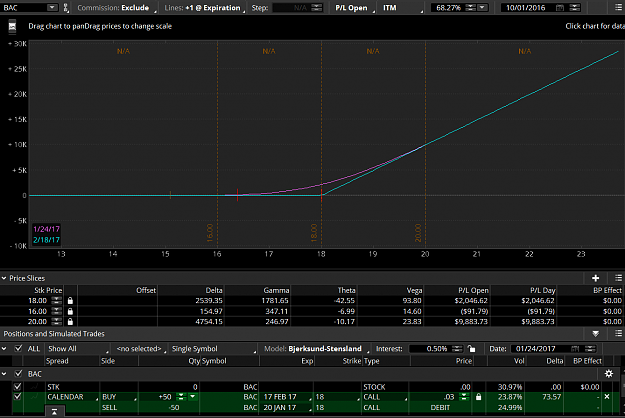Image resolution: width=625 pixels, height=418 pixels.
Task: Open the <no selected> group dropdown
Action: tap(141, 349)
